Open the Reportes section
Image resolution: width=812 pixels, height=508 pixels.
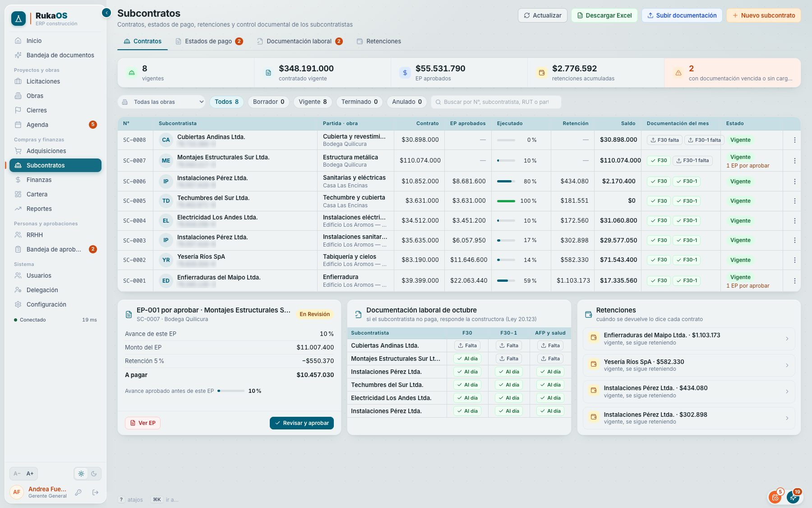click(x=55, y=209)
